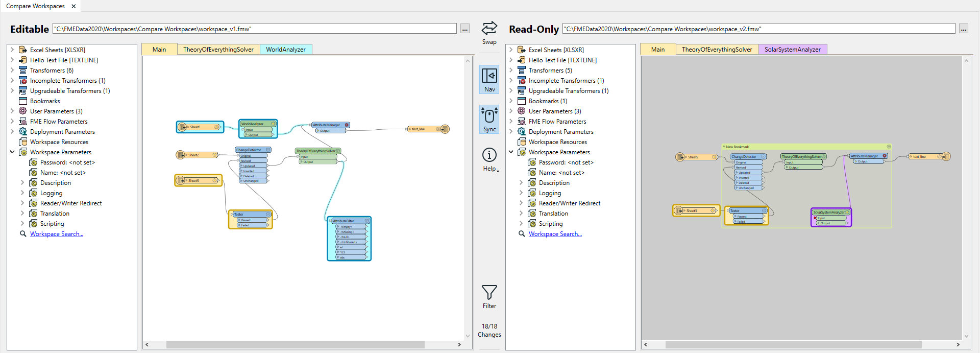
Task: Click Excel Sheets reader icon in Read-Only tree
Action: pos(522,50)
